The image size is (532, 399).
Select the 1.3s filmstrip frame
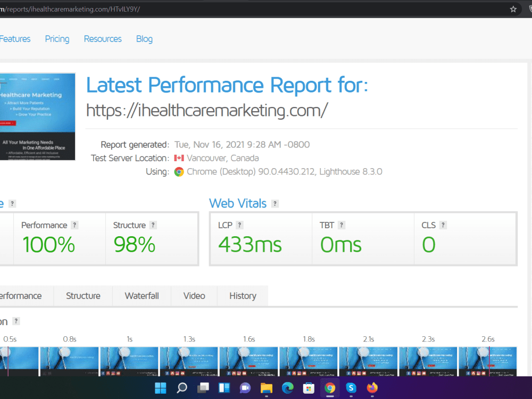coord(189,361)
